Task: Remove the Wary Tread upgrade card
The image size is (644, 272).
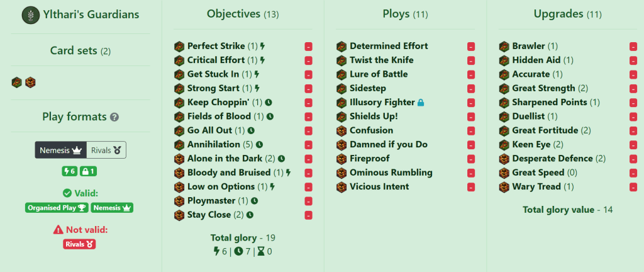Action: [633, 187]
